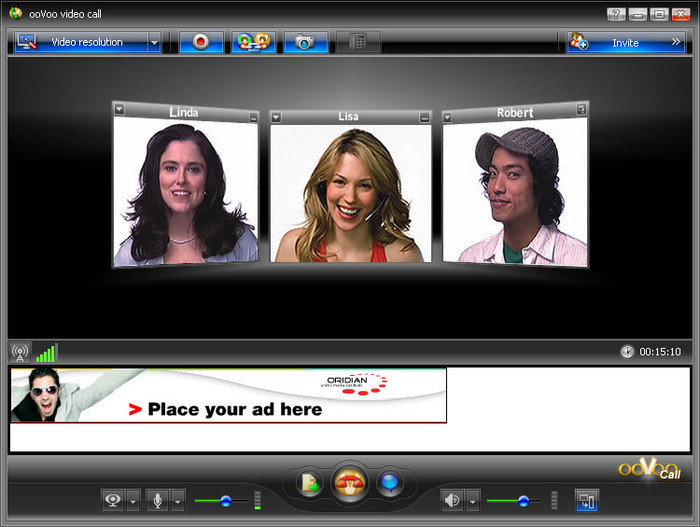Open the dropdown arrow on Linda's video
The width and height of the screenshot is (700, 527).
click(120, 109)
